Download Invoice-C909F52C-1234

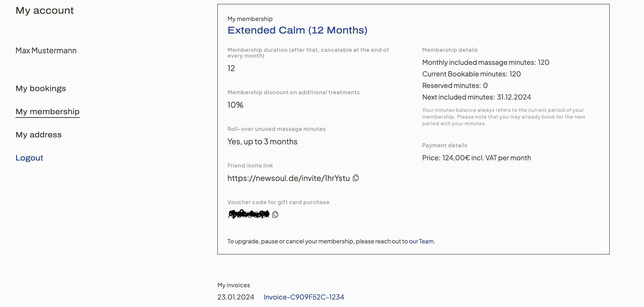(304, 297)
